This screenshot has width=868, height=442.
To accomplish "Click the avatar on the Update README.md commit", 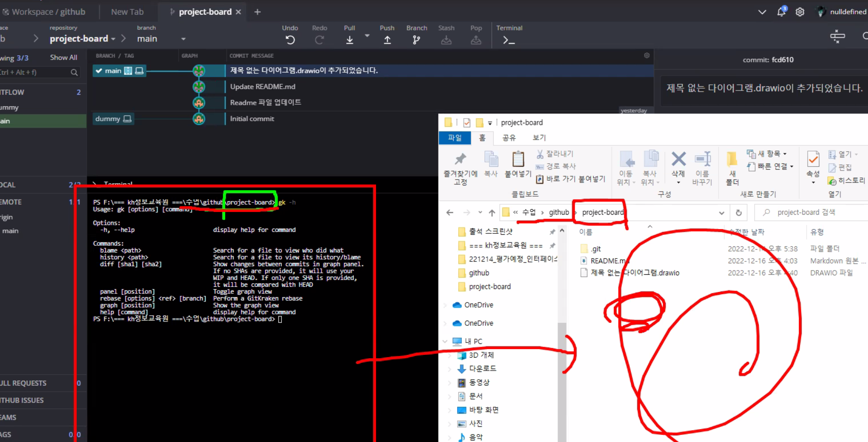I will [x=199, y=87].
